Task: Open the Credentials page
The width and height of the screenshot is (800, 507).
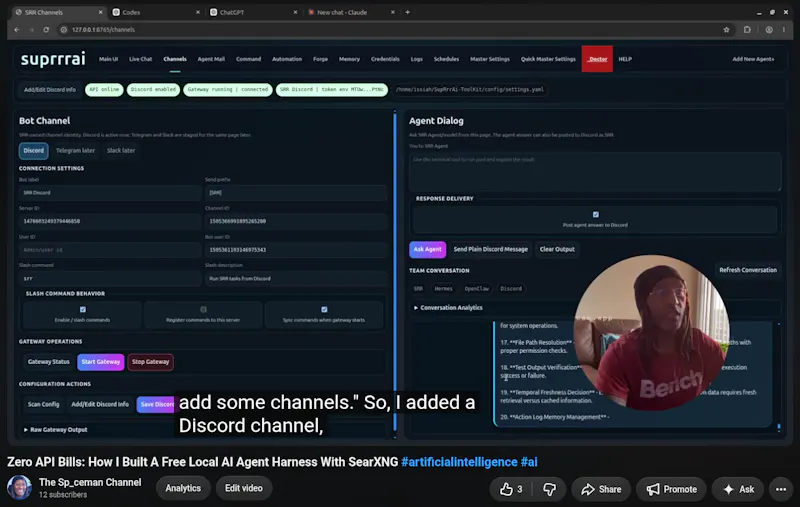Action: tap(385, 59)
